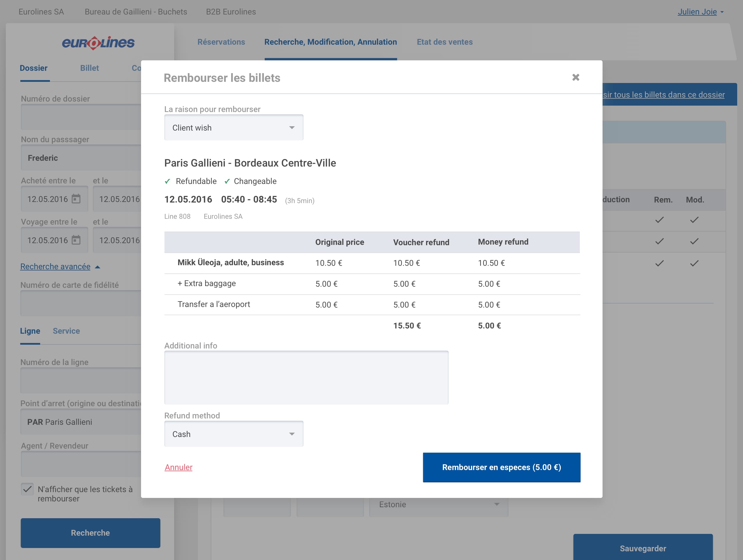Click Paris Gallieni - Bordeaux Centre-Ville heading

[250, 163]
